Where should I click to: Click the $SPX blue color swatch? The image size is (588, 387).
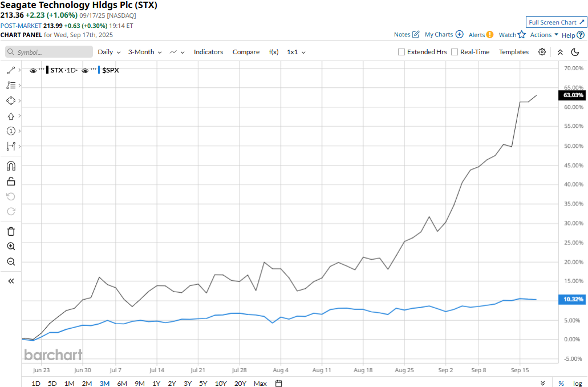[99, 70]
